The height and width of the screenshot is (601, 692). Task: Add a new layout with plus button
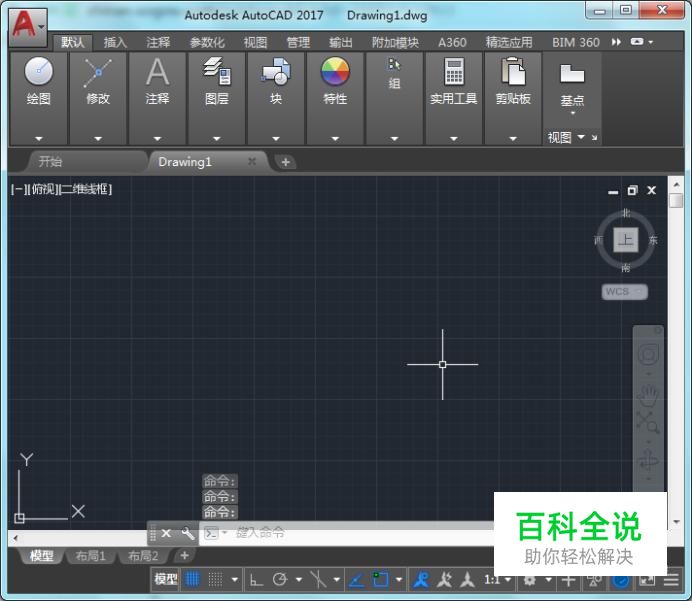click(185, 555)
